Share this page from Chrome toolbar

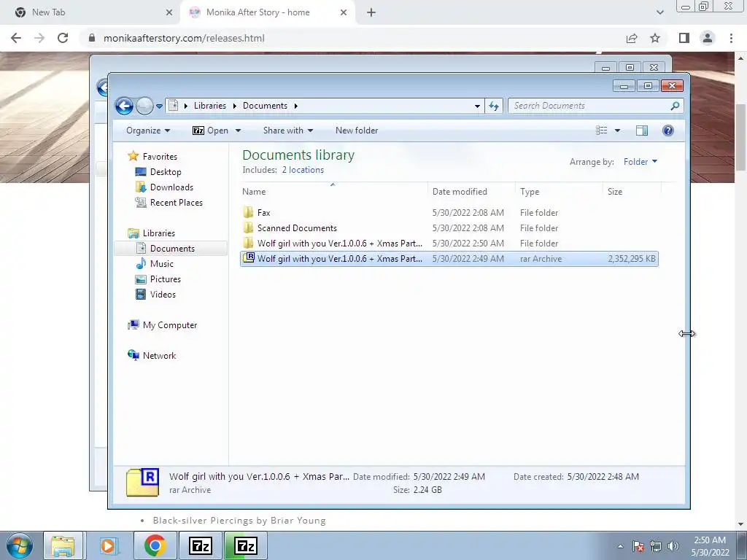[x=632, y=38]
